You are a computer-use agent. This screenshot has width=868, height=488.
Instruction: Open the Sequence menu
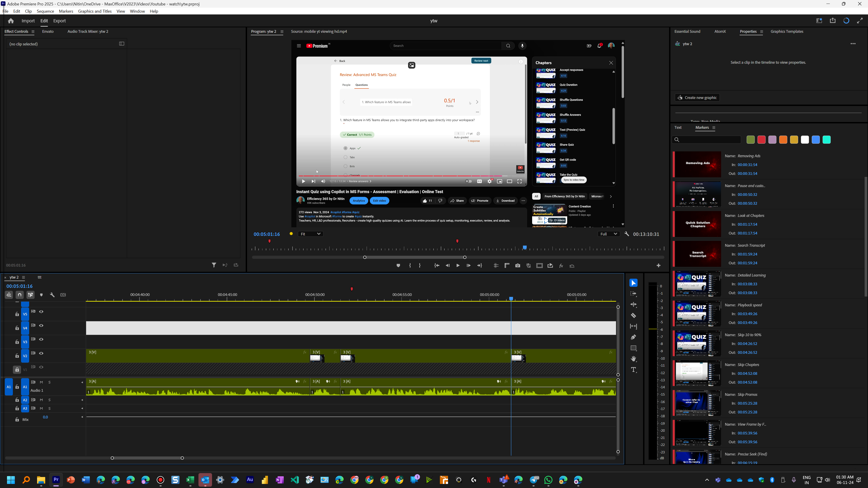45,11
